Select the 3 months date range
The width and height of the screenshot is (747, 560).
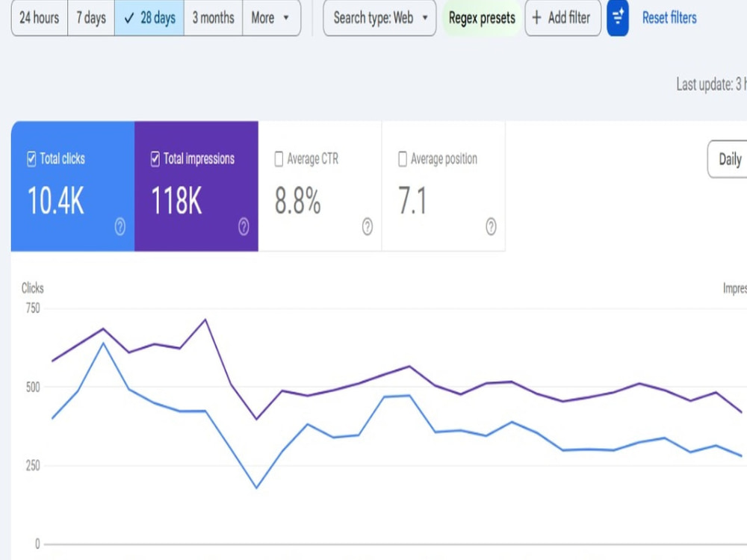point(213,18)
